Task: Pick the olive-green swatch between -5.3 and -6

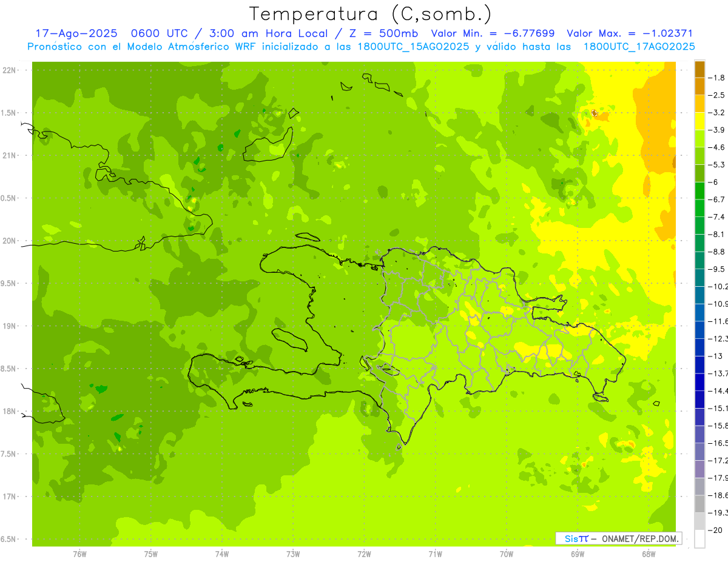Action: (699, 173)
